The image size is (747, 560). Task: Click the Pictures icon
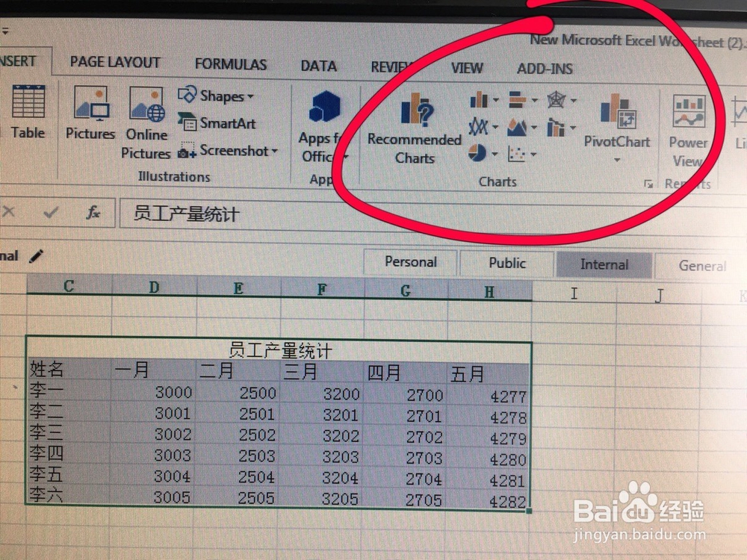[x=90, y=113]
